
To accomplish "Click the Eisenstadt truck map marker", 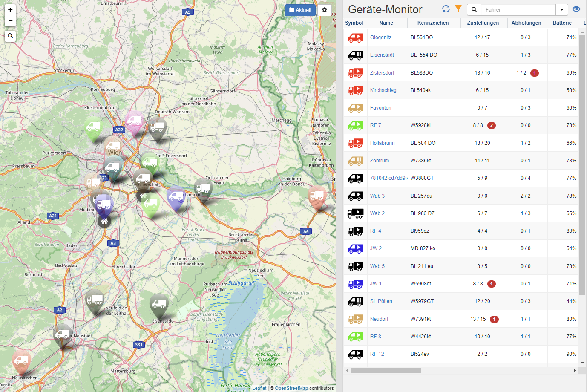I will point(159,304).
